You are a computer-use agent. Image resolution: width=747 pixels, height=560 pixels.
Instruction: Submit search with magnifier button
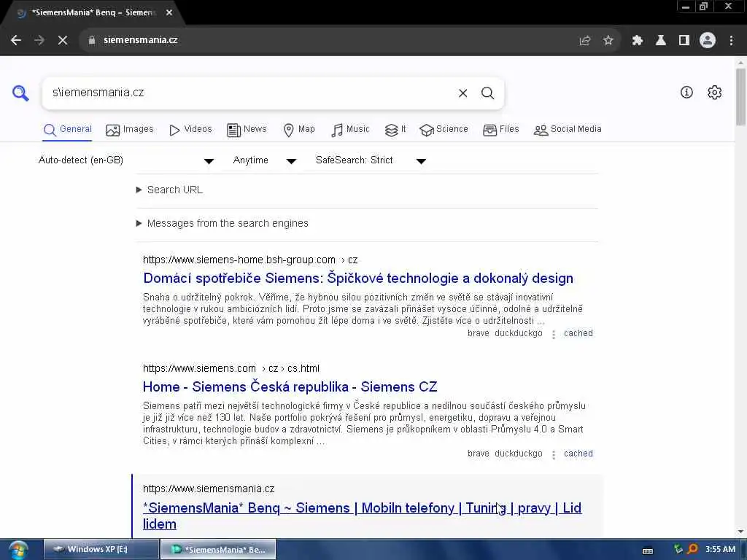pos(487,93)
